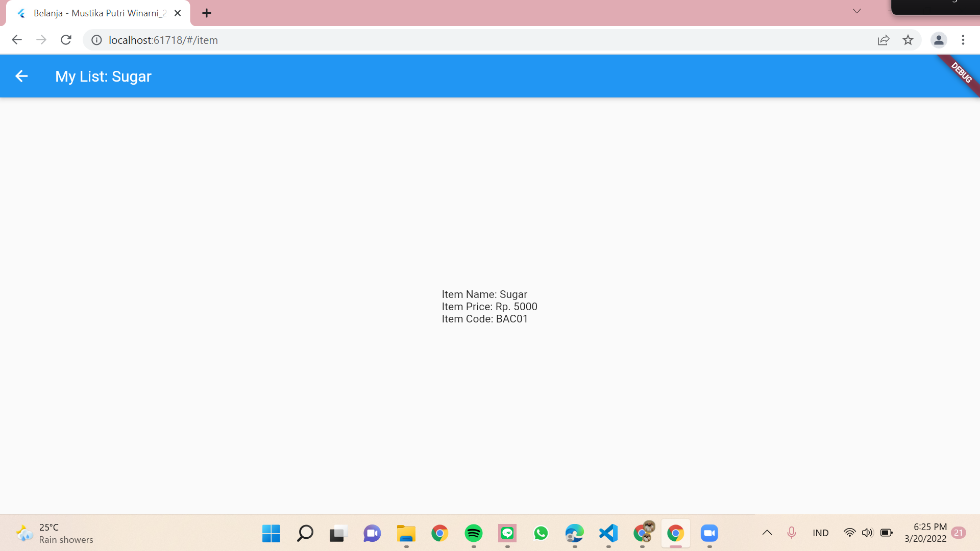
Task: Switch keyboard language from IND
Action: point(820,533)
